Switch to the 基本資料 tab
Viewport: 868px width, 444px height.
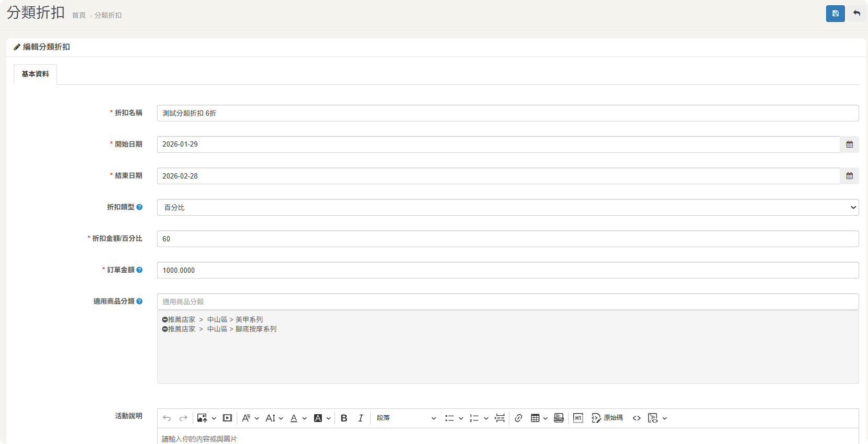[35, 74]
